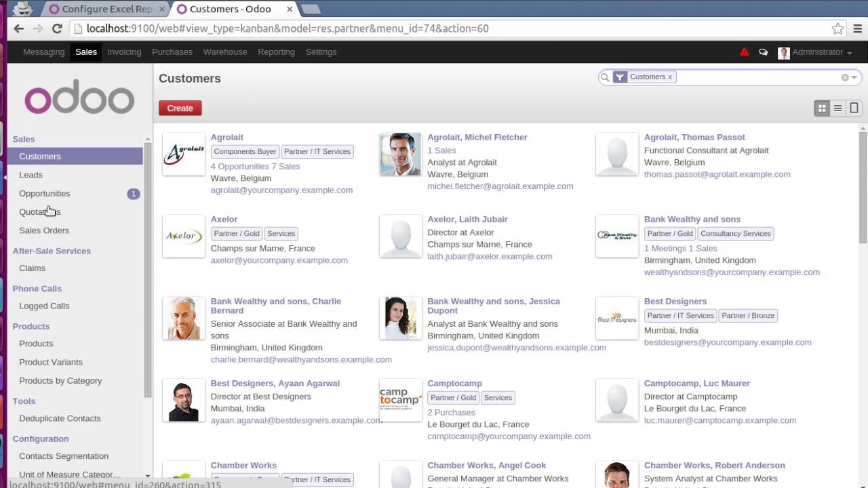Open the Sales top menu
The width and height of the screenshot is (868, 488).
click(x=86, y=52)
